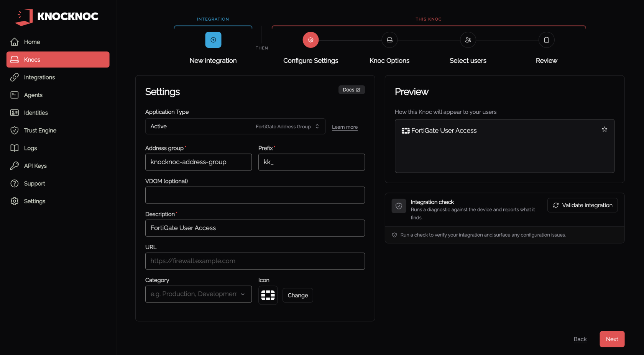
Task: Click the Agents terminal icon
Action: 15,95
